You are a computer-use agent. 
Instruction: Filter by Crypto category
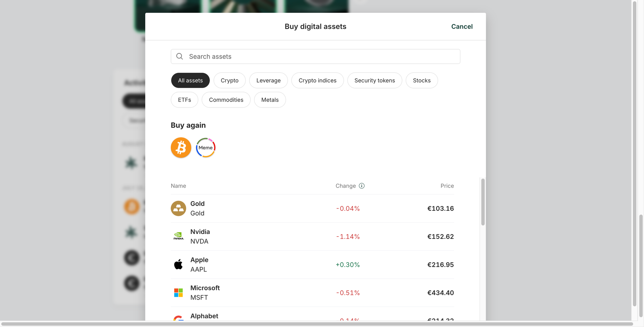(x=230, y=80)
